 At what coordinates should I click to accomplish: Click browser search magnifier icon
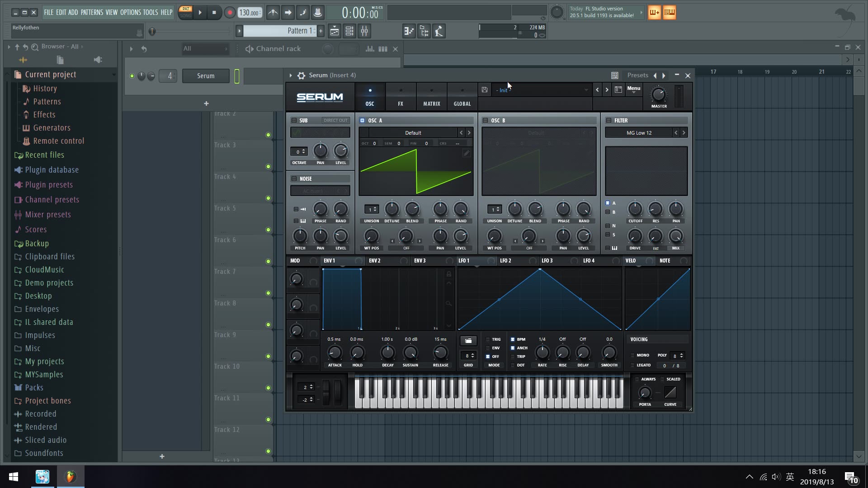click(35, 47)
